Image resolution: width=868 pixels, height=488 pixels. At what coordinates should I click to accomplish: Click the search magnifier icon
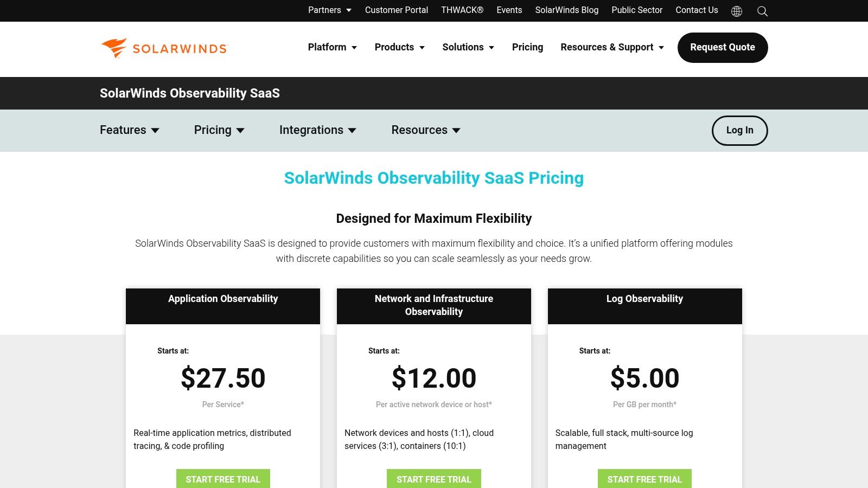(762, 11)
